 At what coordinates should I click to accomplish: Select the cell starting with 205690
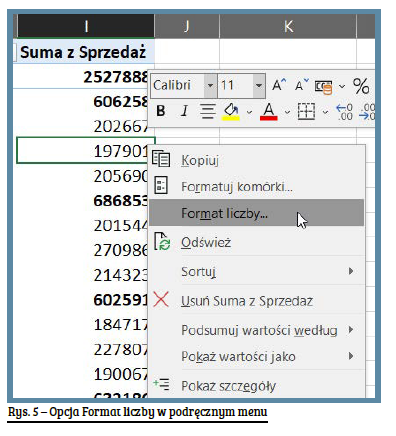pos(81,176)
